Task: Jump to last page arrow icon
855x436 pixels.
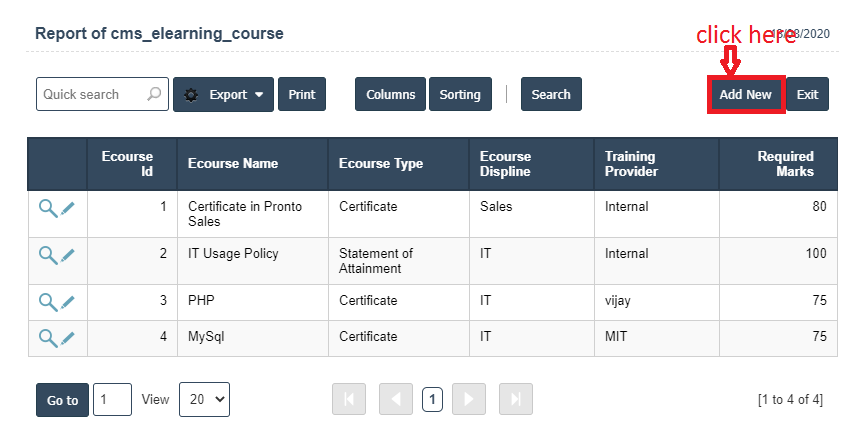Action: click(x=515, y=399)
